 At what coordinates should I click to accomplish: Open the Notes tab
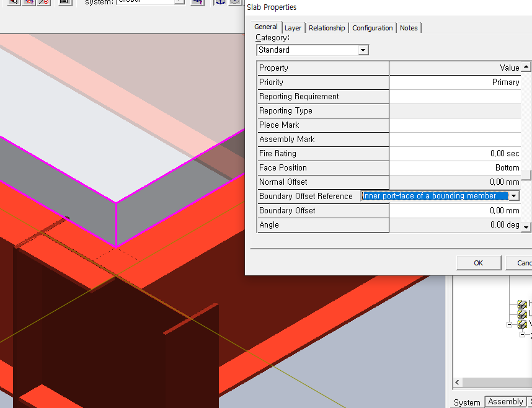tap(409, 28)
